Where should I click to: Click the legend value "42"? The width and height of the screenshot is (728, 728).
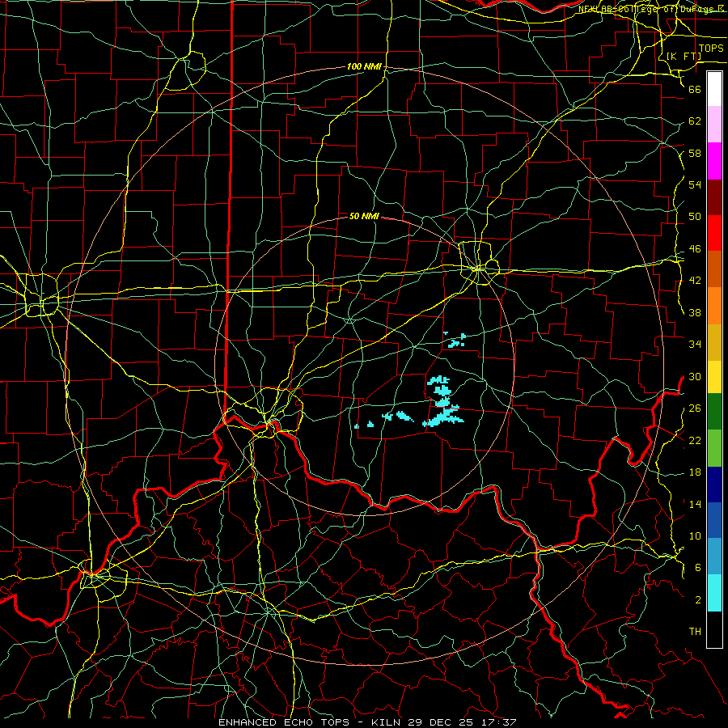click(x=695, y=281)
